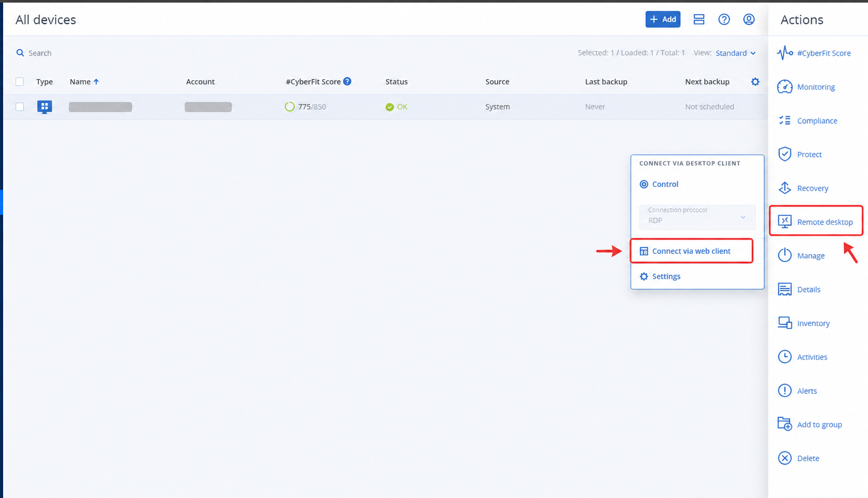Viewport: 868px width, 498px height.
Task: Click the Remote desktop monitor icon
Action: pos(785,222)
